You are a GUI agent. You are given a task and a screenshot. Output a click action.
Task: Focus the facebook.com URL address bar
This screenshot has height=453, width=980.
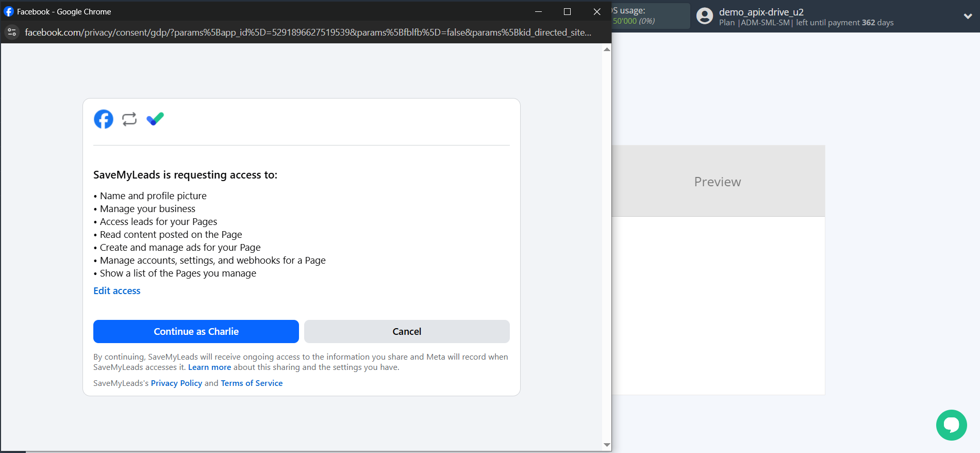click(308, 33)
